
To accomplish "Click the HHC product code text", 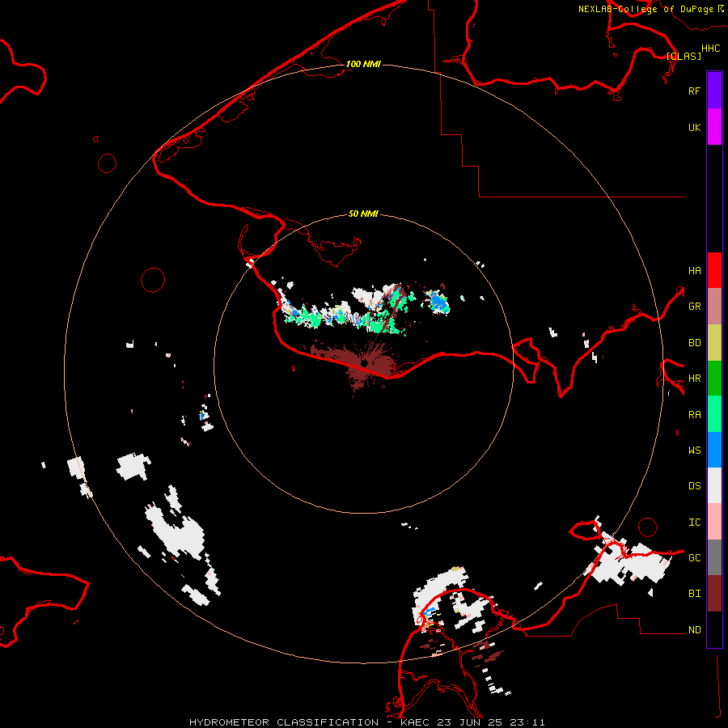I will [x=711, y=49].
